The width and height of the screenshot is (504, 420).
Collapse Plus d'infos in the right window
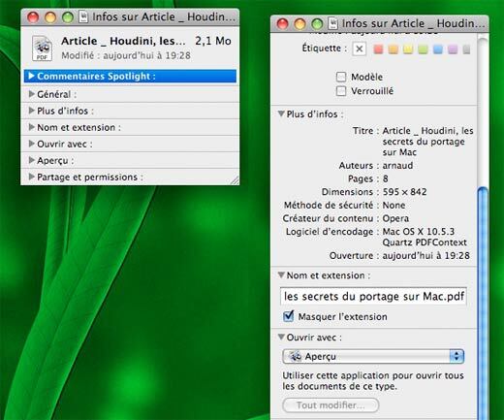281,113
